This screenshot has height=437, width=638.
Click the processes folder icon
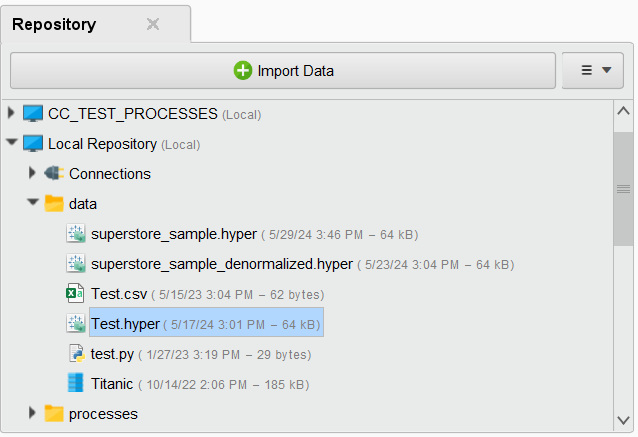point(54,413)
